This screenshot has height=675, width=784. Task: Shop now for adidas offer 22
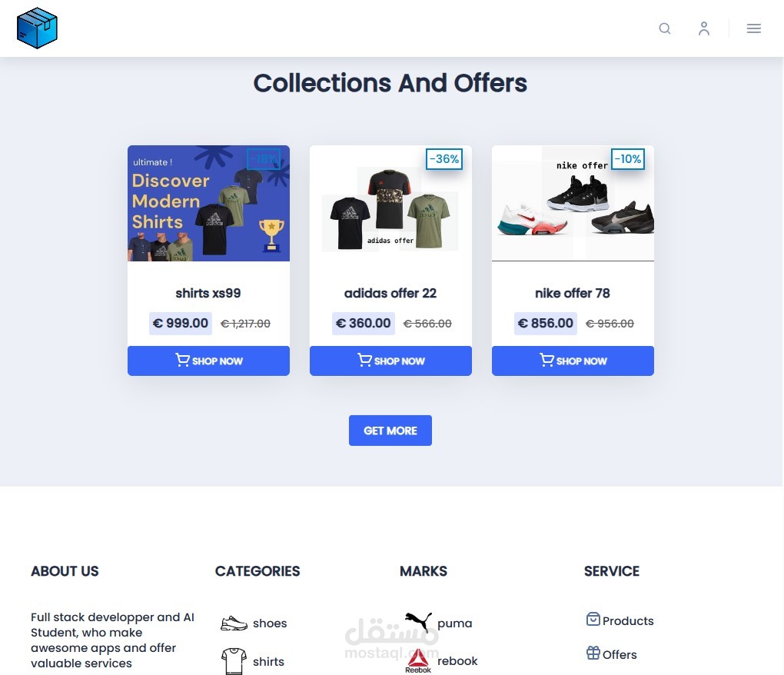[x=390, y=361]
